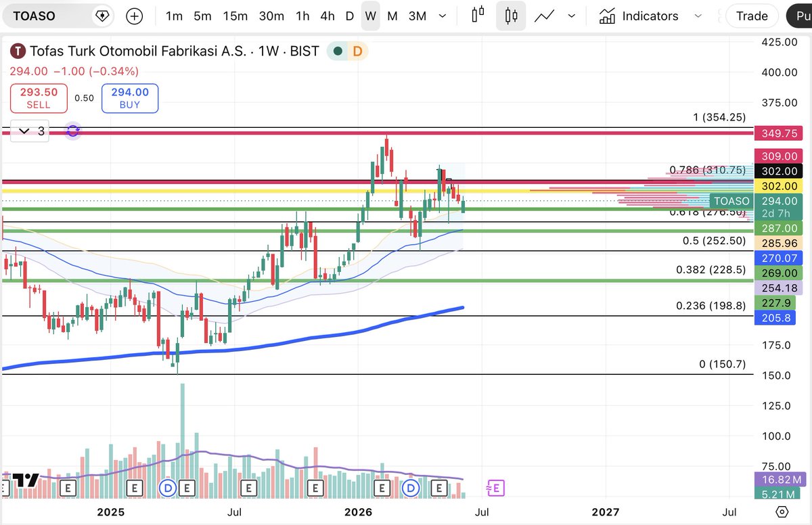Click the 349.75 red price label
This screenshot has width=812, height=525.
[778, 133]
